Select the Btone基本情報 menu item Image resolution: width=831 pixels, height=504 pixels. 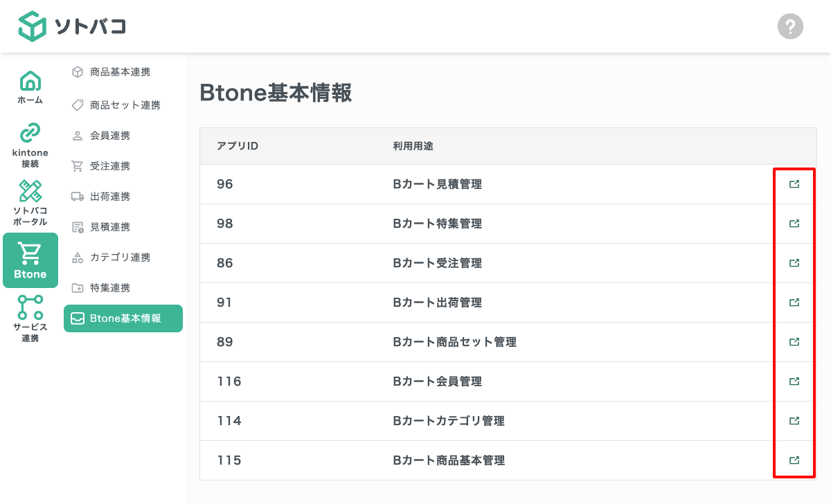[123, 318]
